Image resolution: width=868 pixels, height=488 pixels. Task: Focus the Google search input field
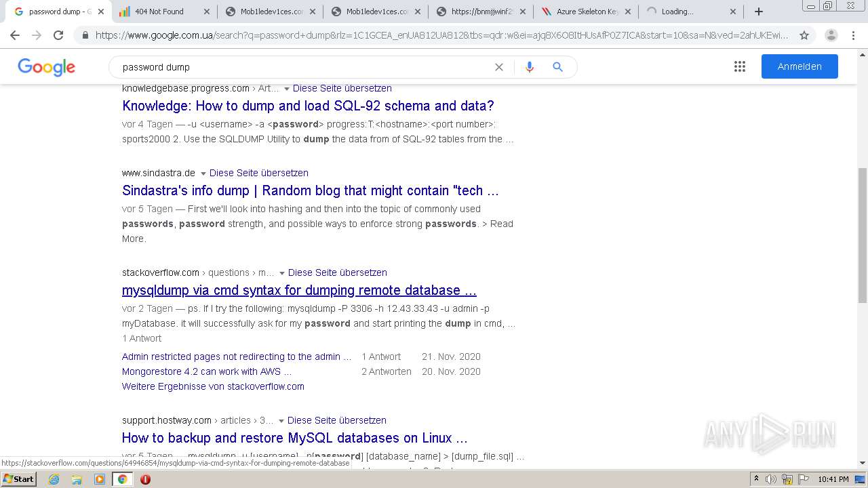[x=305, y=67]
